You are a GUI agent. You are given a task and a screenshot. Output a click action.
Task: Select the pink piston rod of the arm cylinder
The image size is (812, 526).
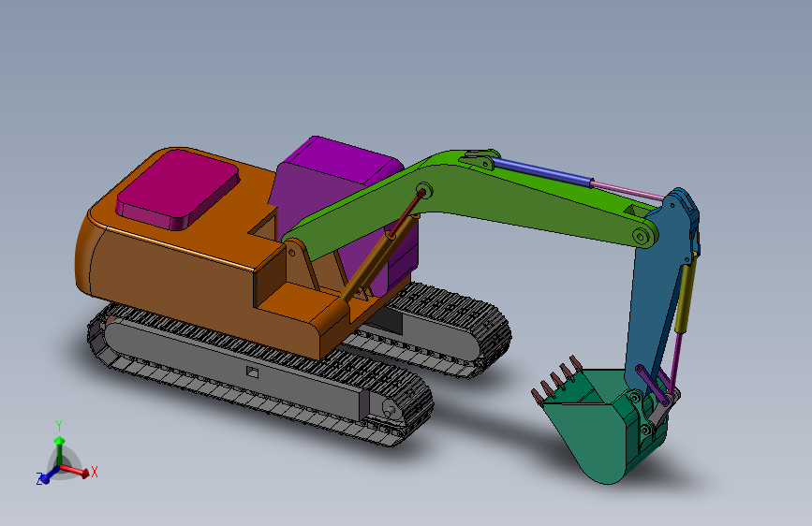[x=627, y=191]
